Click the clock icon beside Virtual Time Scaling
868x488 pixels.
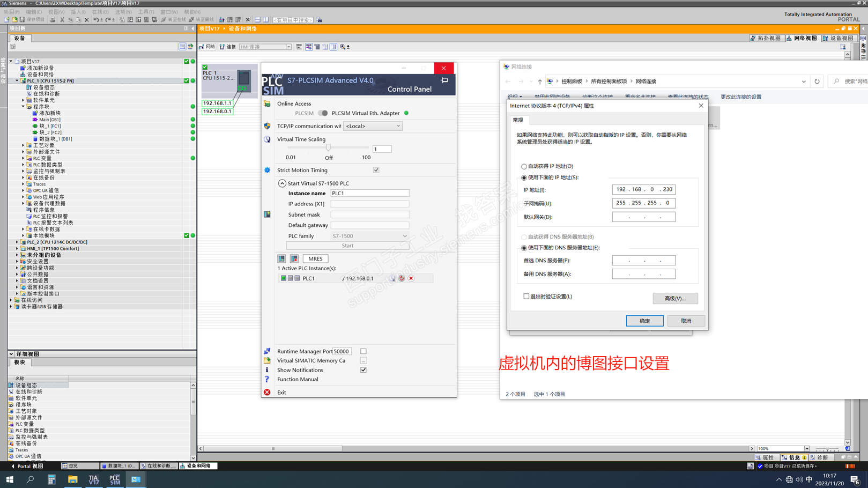click(267, 139)
